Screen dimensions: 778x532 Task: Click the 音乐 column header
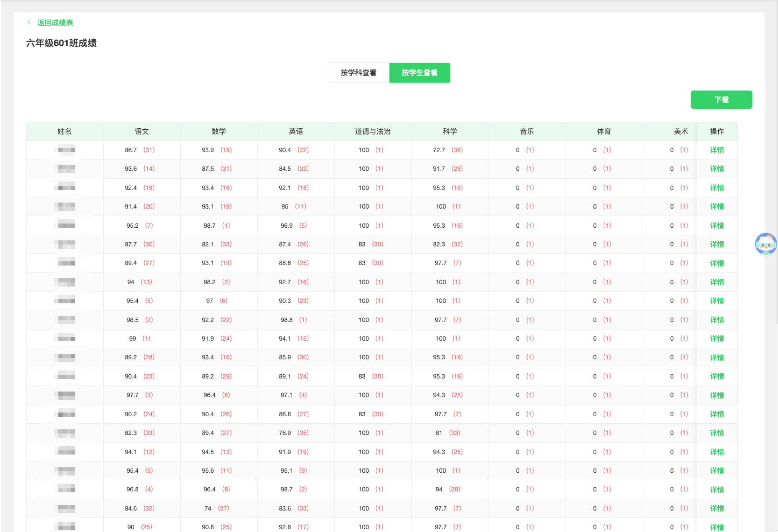coord(527,131)
